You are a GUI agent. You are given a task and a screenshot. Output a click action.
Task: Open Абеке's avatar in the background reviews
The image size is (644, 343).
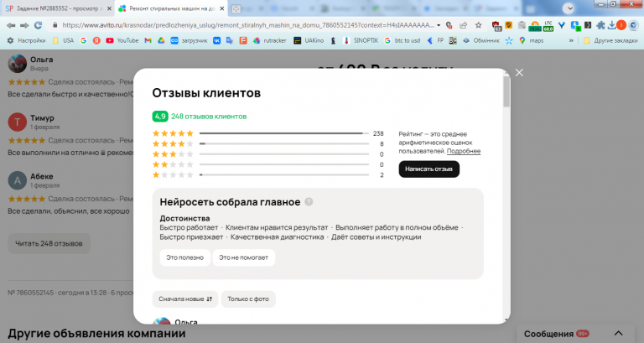[18, 180]
